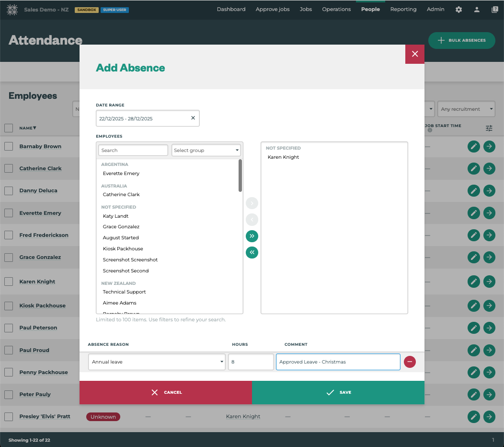
Task: Toggle the select-all checkbox in table header
Action: pyautogui.click(x=9, y=128)
